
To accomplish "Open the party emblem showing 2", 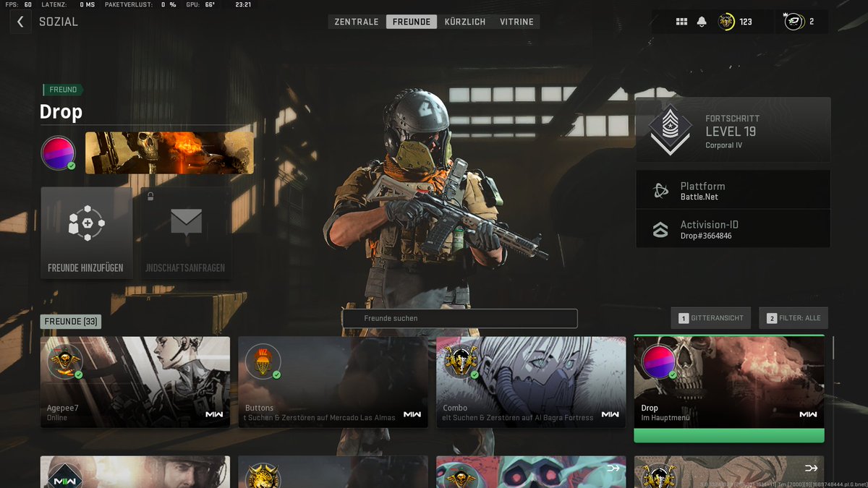I will tap(794, 22).
